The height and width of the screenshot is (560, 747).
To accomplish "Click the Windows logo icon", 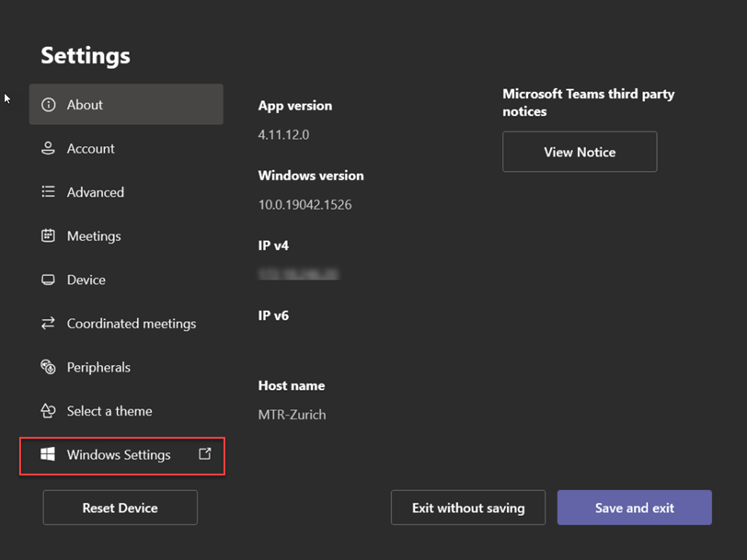I will (x=48, y=455).
